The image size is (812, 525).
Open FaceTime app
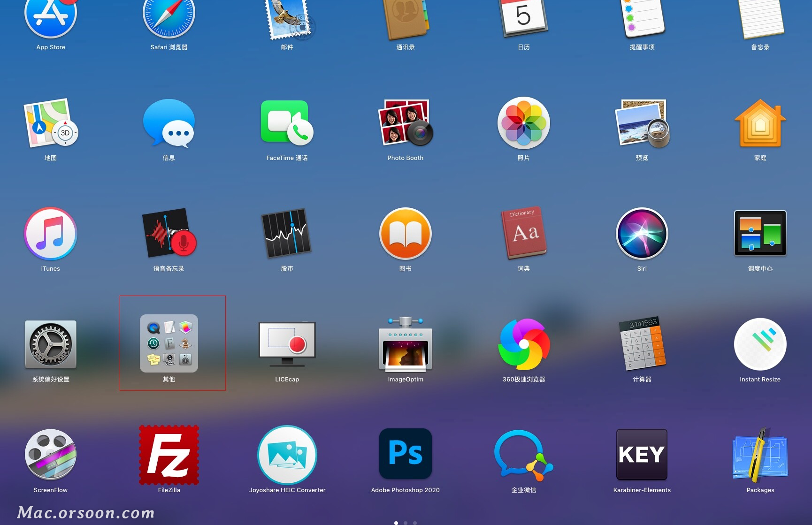[x=287, y=123]
